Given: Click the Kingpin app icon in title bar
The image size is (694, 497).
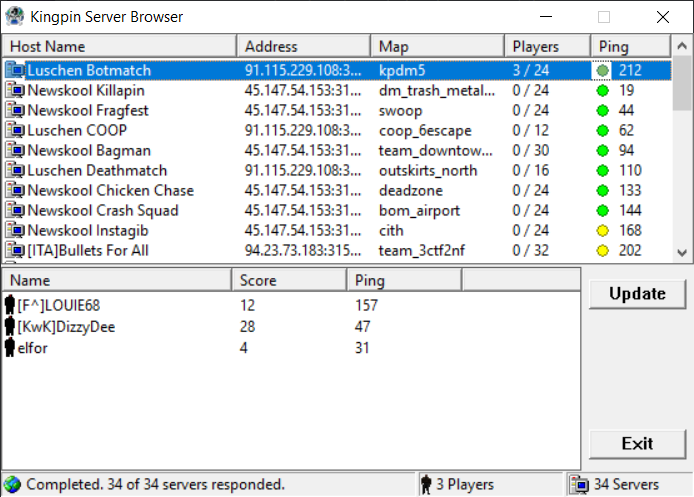Looking at the screenshot, I should click(x=15, y=16).
